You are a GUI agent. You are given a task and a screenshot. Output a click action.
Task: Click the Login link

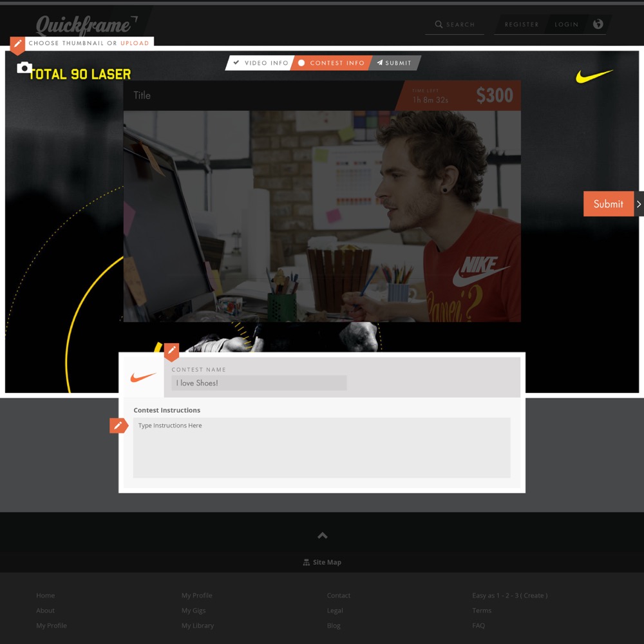click(x=566, y=24)
